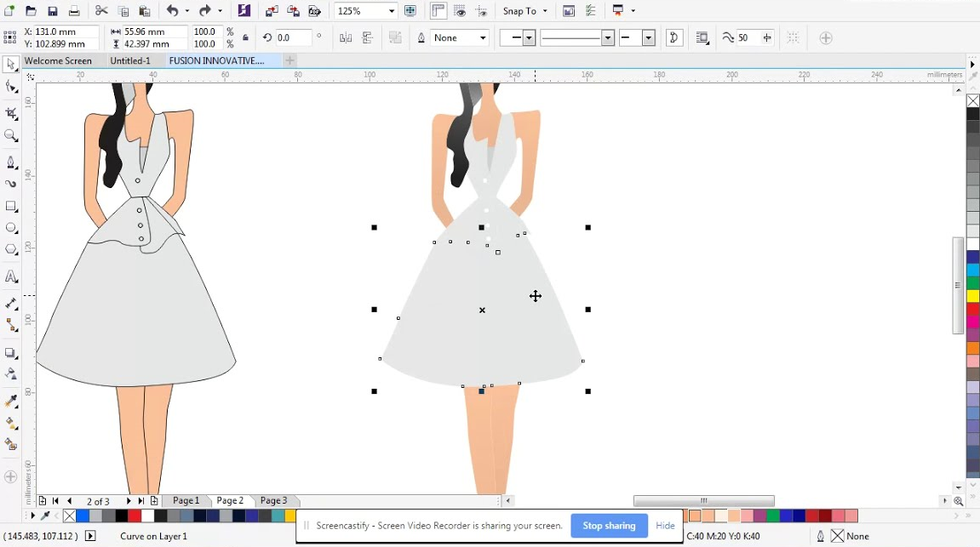Click the add page button near page tabs
This screenshot has height=547, width=980.
[154, 500]
